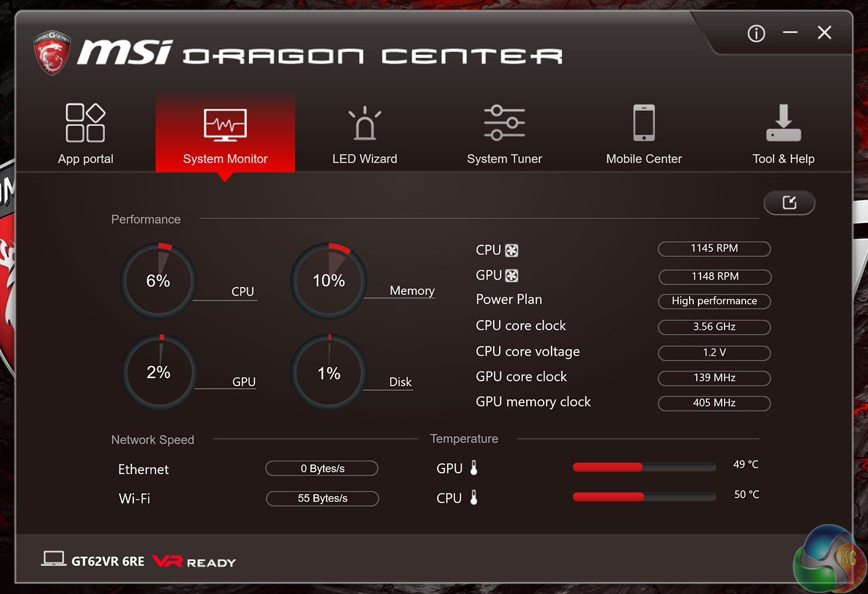868x594 pixels.
Task: Open Mobile Center phone icon
Action: [644, 122]
